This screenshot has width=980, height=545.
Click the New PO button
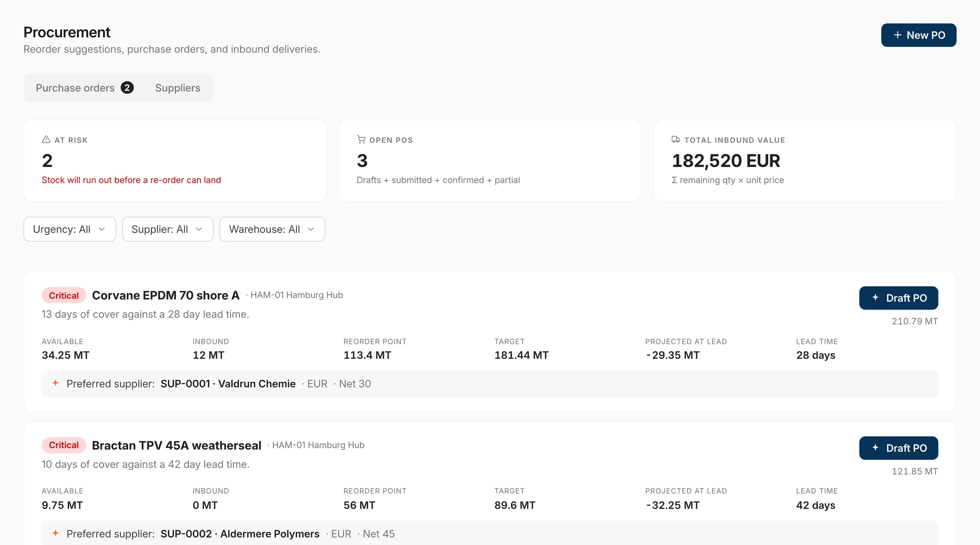(918, 35)
